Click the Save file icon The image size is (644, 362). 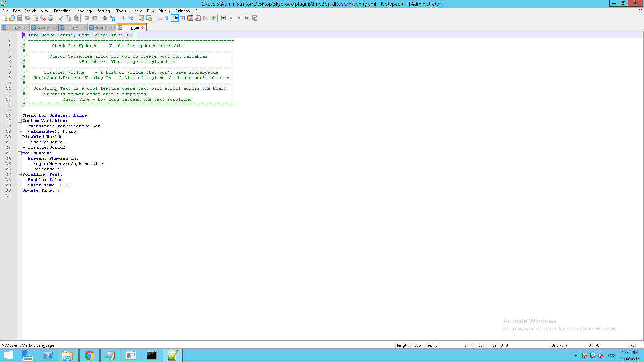[20, 18]
